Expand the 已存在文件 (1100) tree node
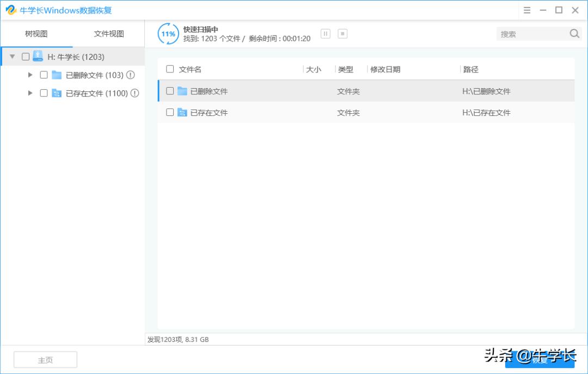This screenshot has width=588, height=374. point(30,93)
